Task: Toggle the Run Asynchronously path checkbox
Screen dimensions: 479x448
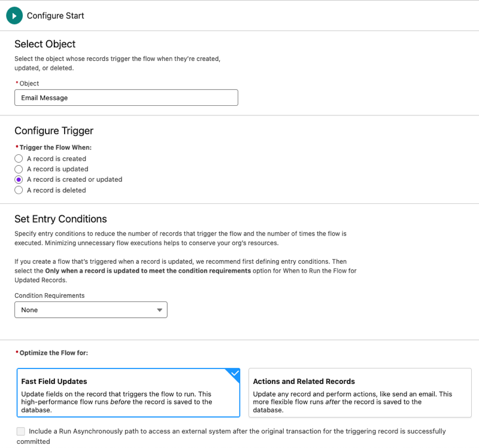Action: [x=21, y=431]
